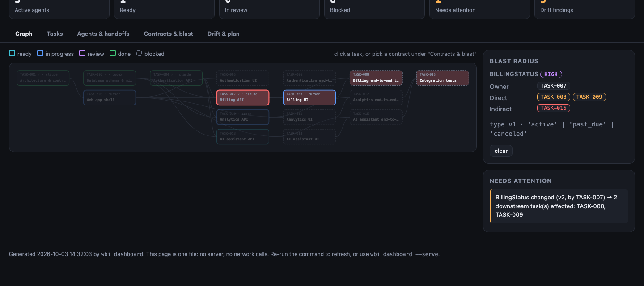
Task: Open the Tasks tab
Action: tap(55, 34)
